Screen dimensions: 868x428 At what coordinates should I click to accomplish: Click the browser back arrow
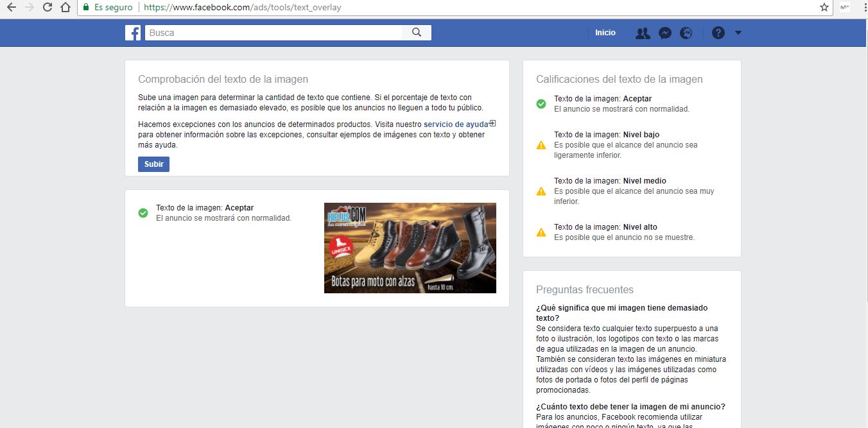(x=11, y=8)
